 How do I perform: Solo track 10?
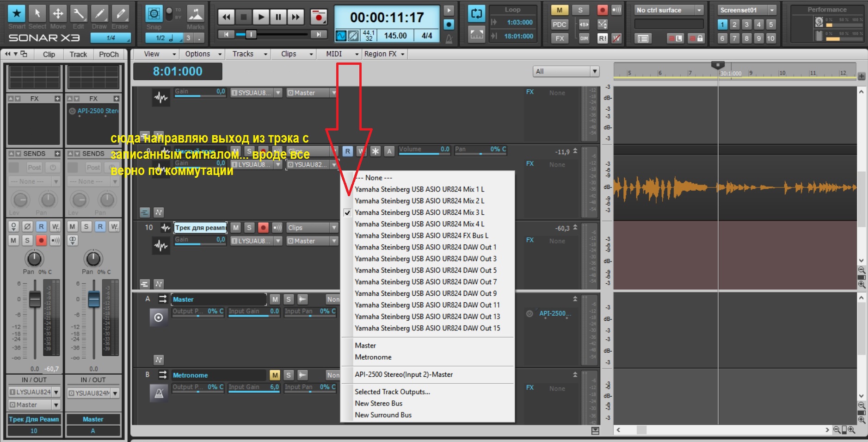click(x=249, y=228)
